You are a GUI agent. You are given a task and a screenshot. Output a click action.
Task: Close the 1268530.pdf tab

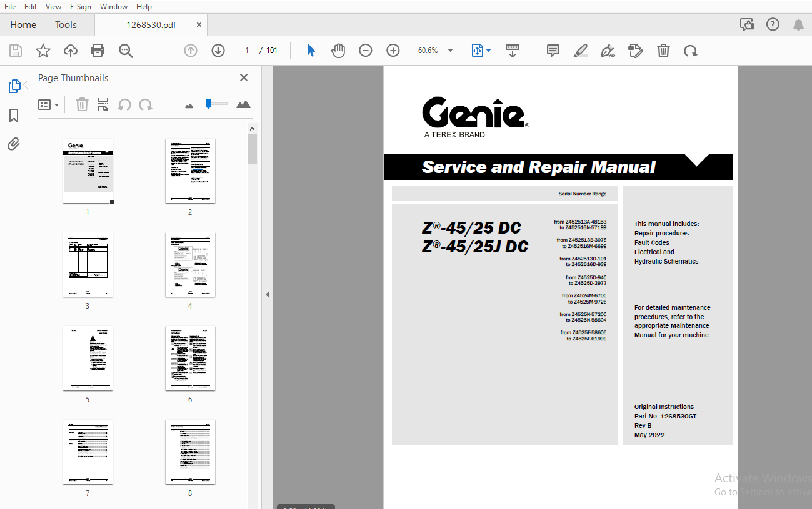click(199, 25)
